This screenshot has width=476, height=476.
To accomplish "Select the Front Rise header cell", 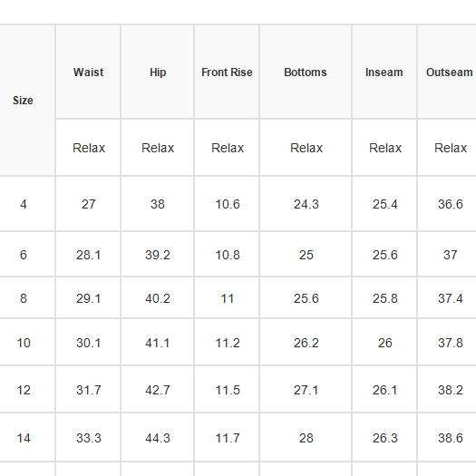I will point(227,73).
